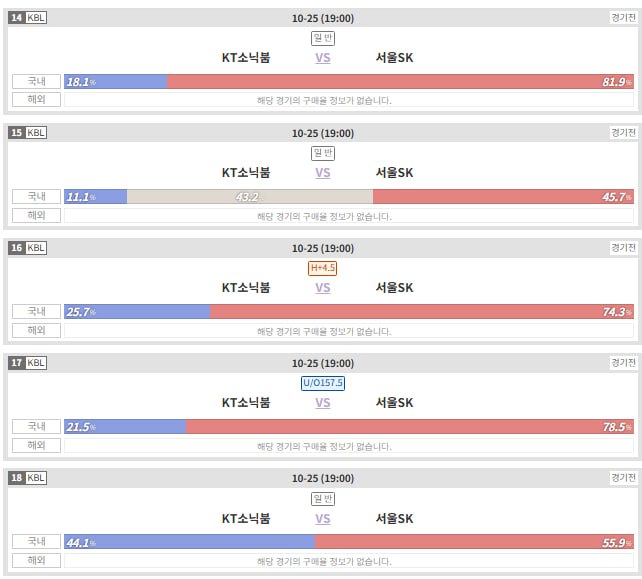Select the 국내 tab in match 14
The image size is (642, 579).
tap(36, 81)
